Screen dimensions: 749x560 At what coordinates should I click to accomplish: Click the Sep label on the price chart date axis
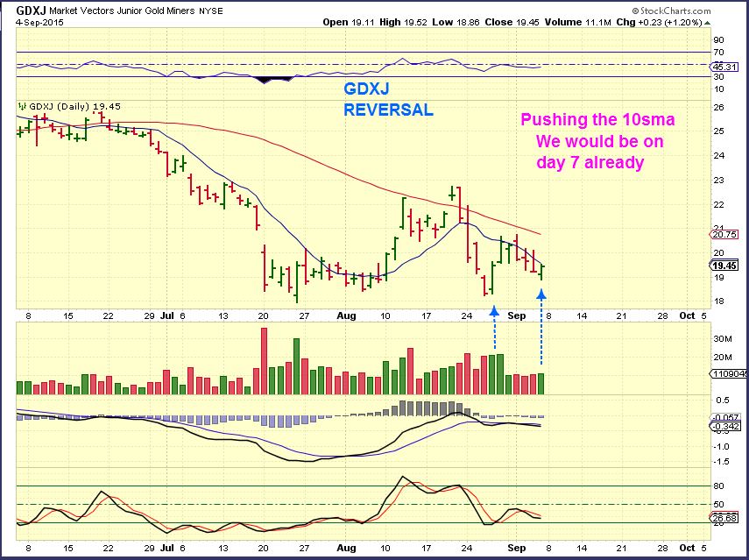tap(516, 315)
